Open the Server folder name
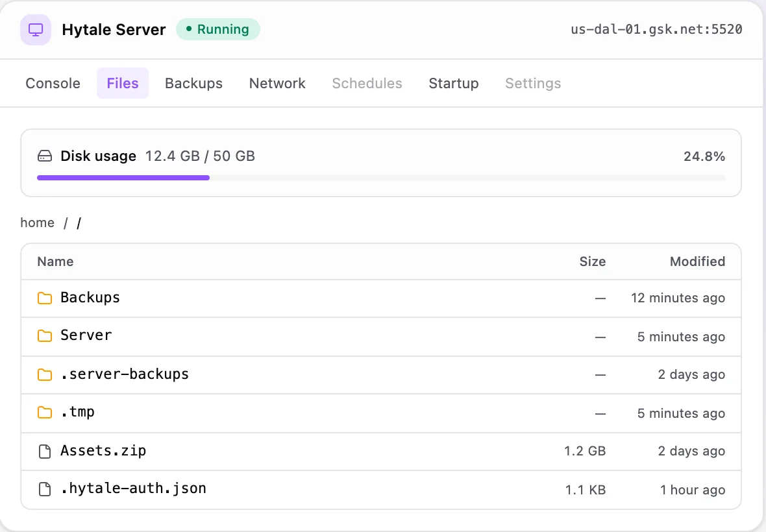 point(86,335)
